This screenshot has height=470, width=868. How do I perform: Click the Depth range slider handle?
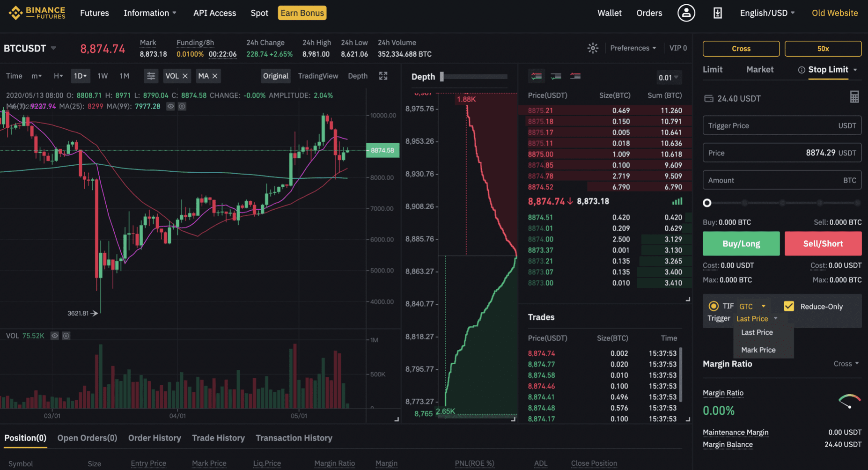[x=441, y=77]
